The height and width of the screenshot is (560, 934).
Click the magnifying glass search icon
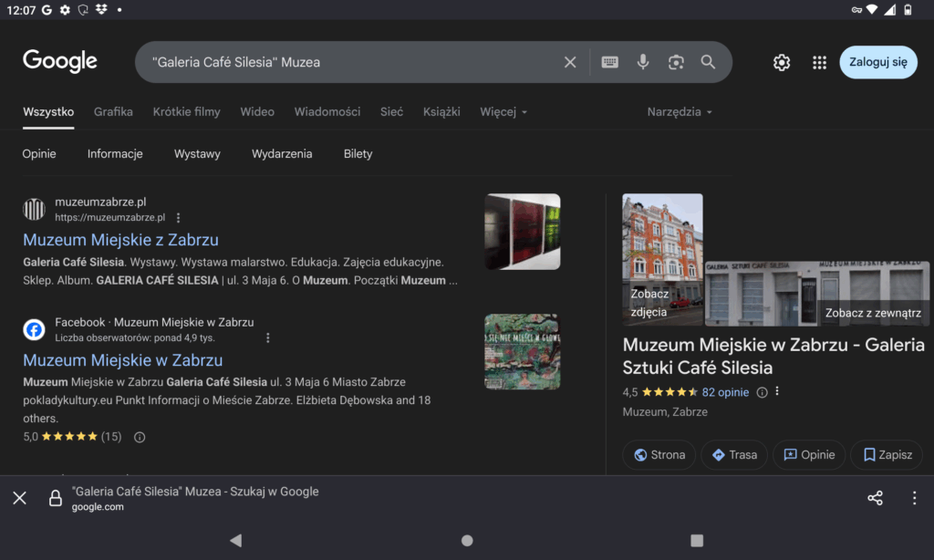pos(708,62)
